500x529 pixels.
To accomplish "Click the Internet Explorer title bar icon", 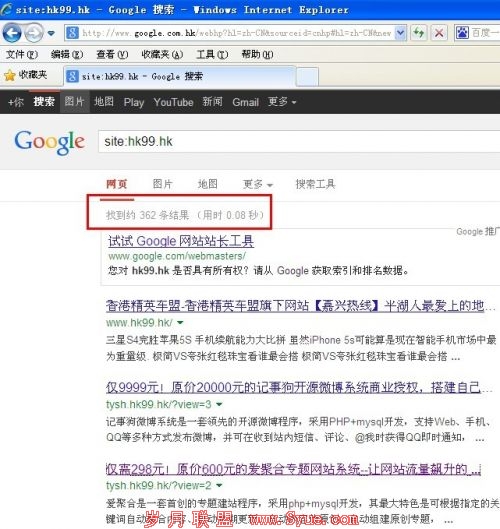I will pos(6,9).
